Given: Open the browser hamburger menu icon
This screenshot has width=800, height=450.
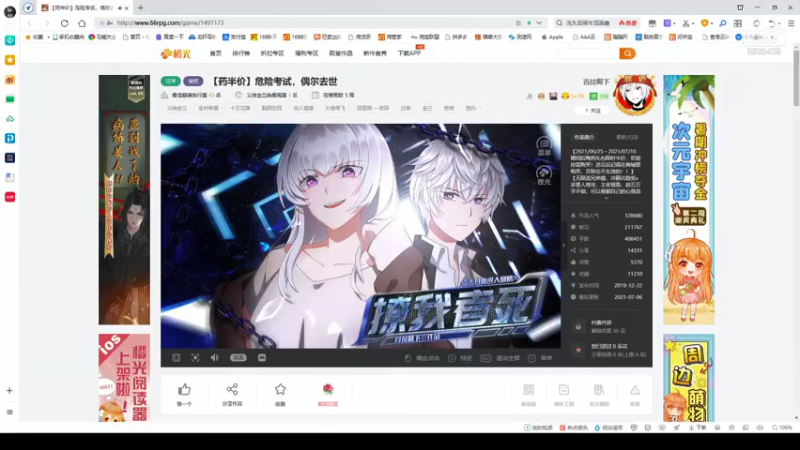Looking at the screenshot, I should click(791, 23).
